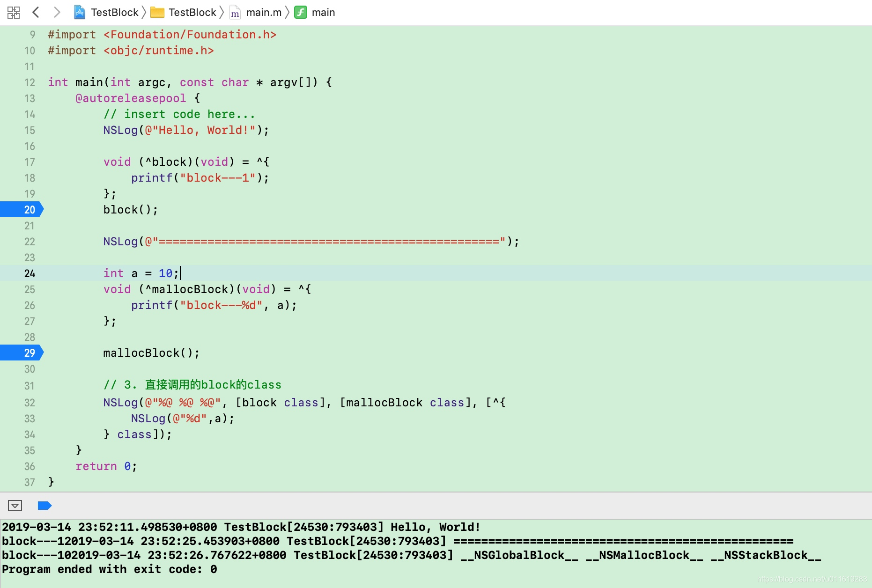Place cursor on "int a = 10;" line
872x588 pixels.
(141, 273)
